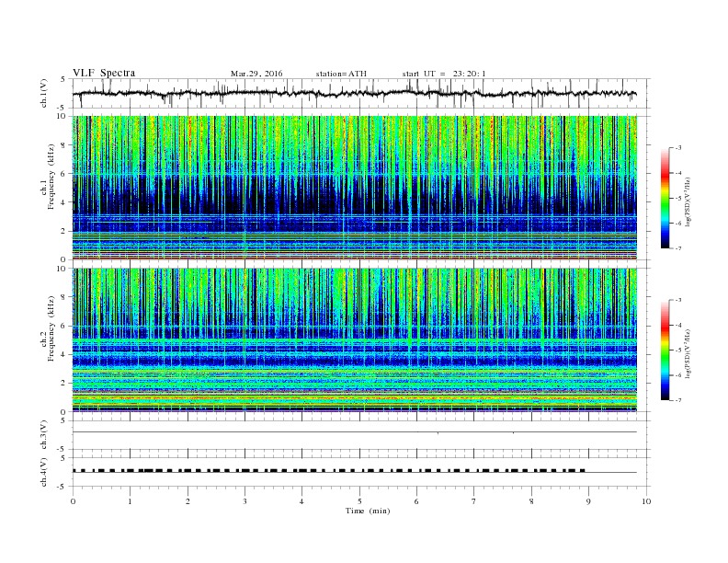Click the "2" kHz tick on ch.2 frequency axis
Viewport: 728px width, 563px height.
(x=63, y=384)
